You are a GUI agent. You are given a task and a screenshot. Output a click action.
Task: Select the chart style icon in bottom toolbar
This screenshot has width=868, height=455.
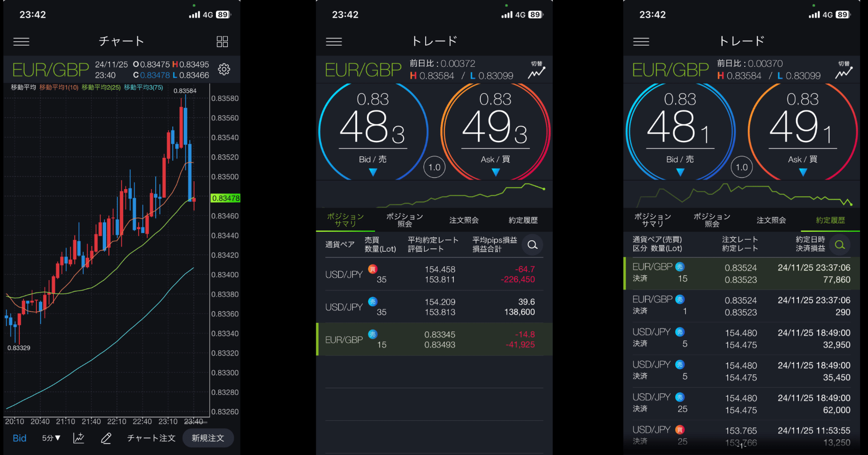(x=79, y=438)
